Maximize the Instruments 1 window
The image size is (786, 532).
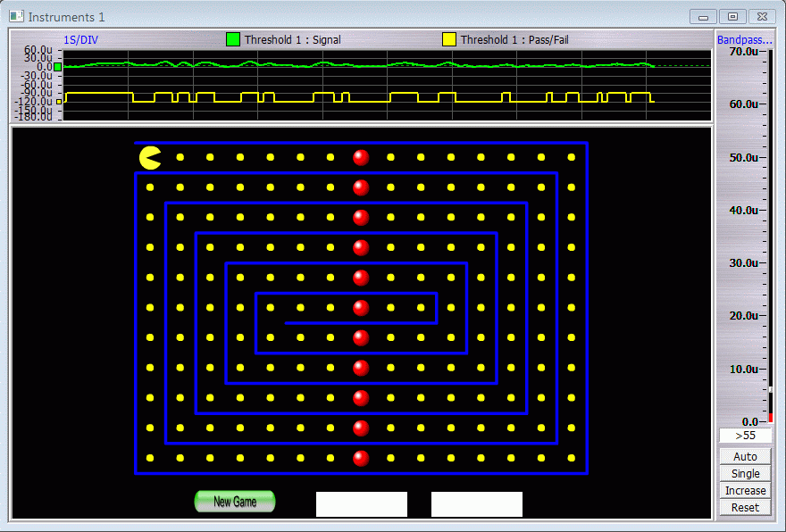(732, 17)
